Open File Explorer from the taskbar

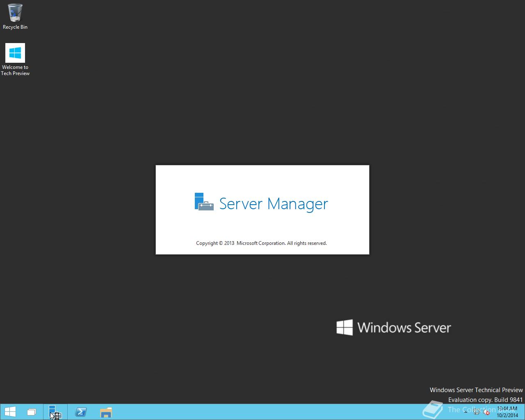click(106, 412)
